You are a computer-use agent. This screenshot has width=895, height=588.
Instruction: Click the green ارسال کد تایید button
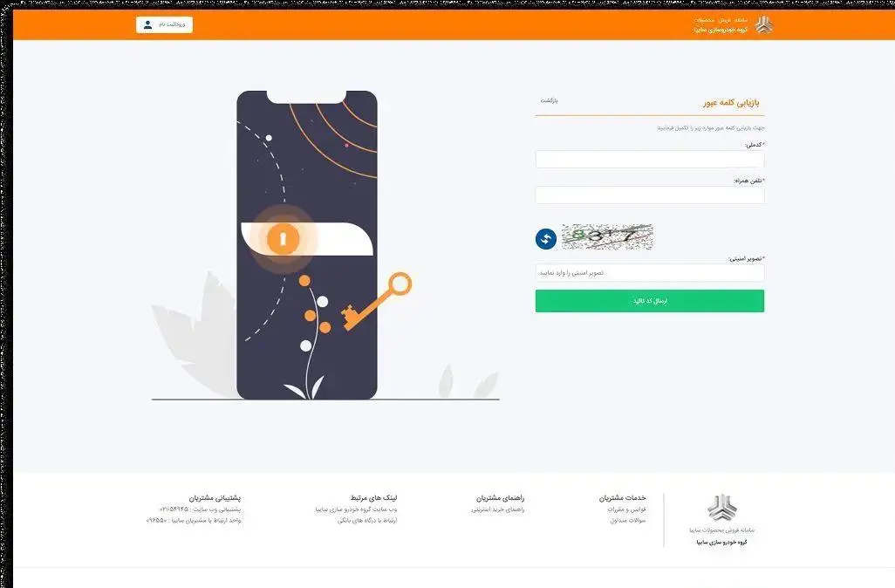tap(650, 301)
